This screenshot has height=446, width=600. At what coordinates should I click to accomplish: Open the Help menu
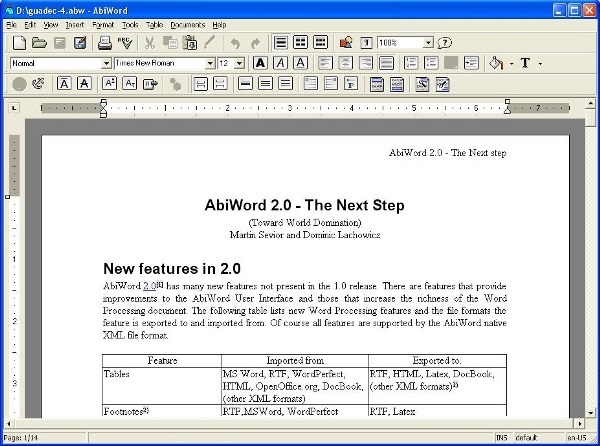click(x=219, y=25)
